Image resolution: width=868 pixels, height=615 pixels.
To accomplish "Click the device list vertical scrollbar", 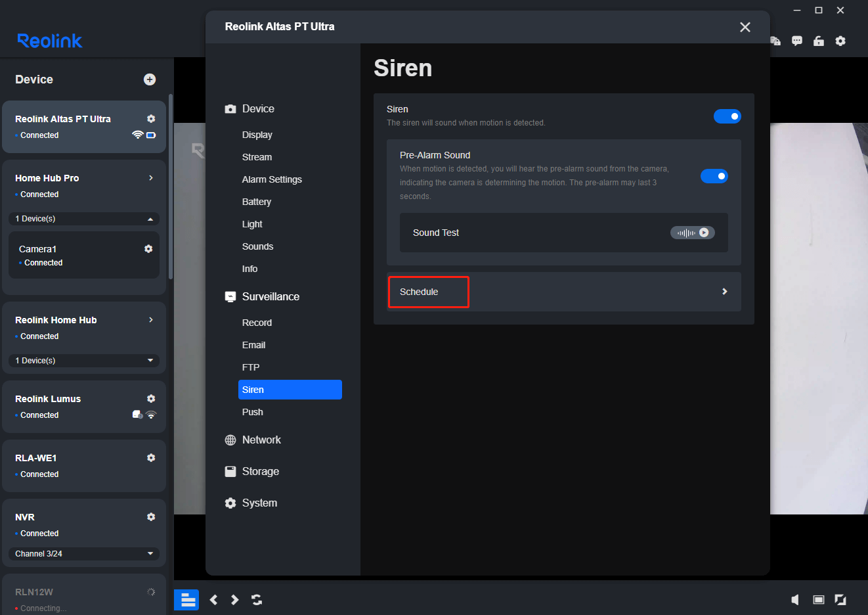I will coord(171,187).
